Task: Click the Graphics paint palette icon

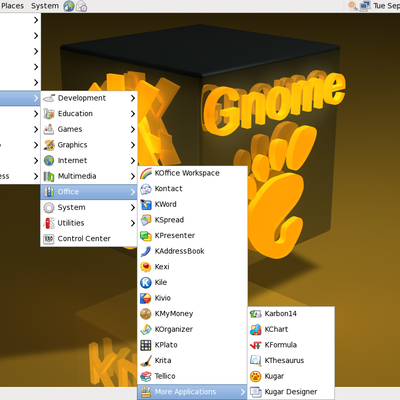Action: (x=49, y=145)
